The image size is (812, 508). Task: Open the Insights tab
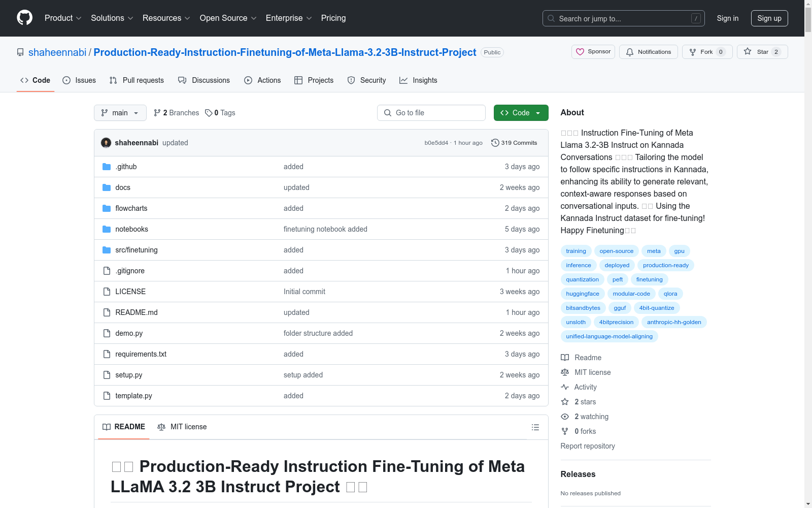coord(418,80)
